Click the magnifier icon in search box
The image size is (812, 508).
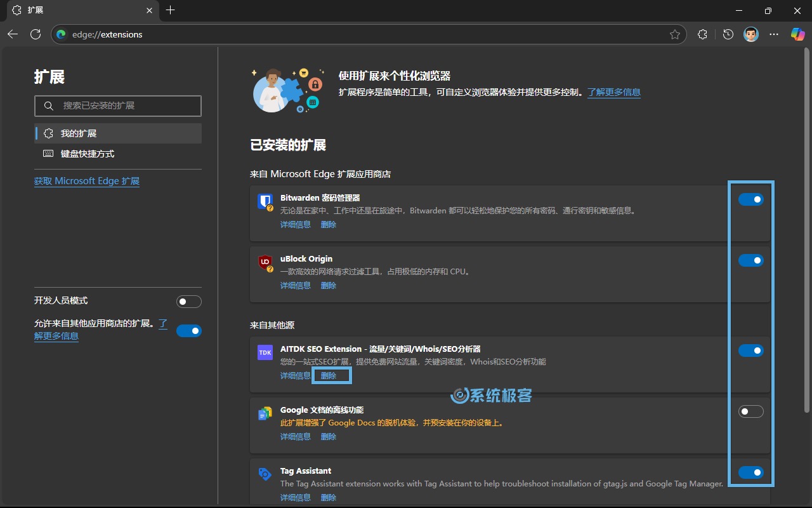48,106
